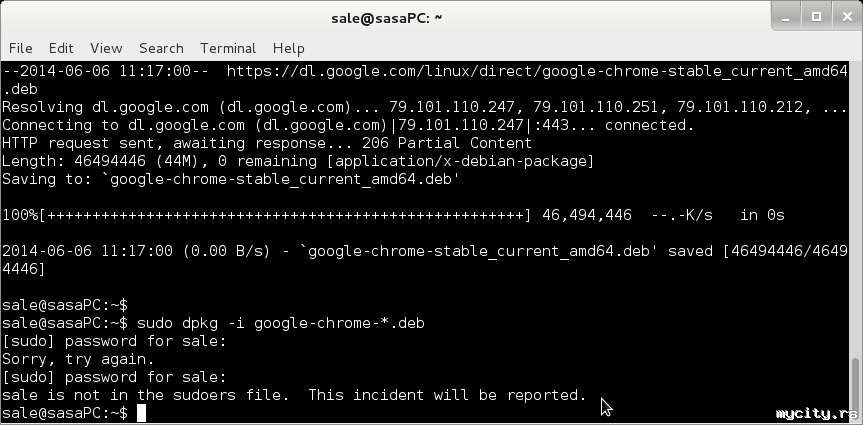Open the View menu
863x425 pixels.
pos(106,48)
